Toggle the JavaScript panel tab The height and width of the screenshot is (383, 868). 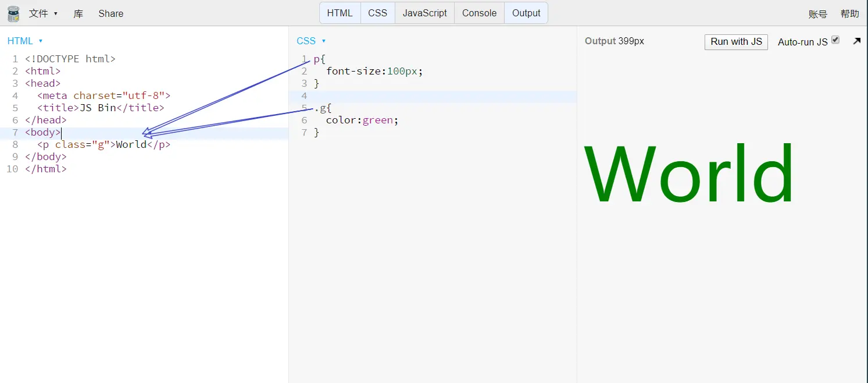tap(425, 13)
